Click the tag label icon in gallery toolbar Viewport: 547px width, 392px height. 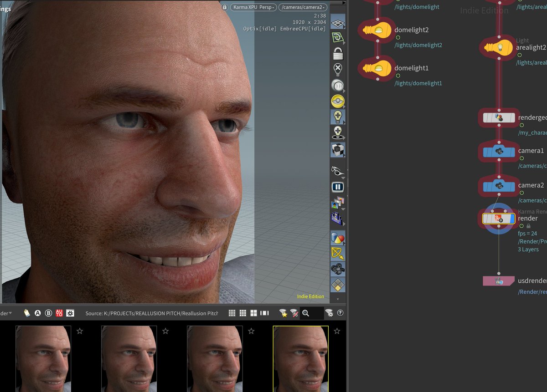[27, 313]
